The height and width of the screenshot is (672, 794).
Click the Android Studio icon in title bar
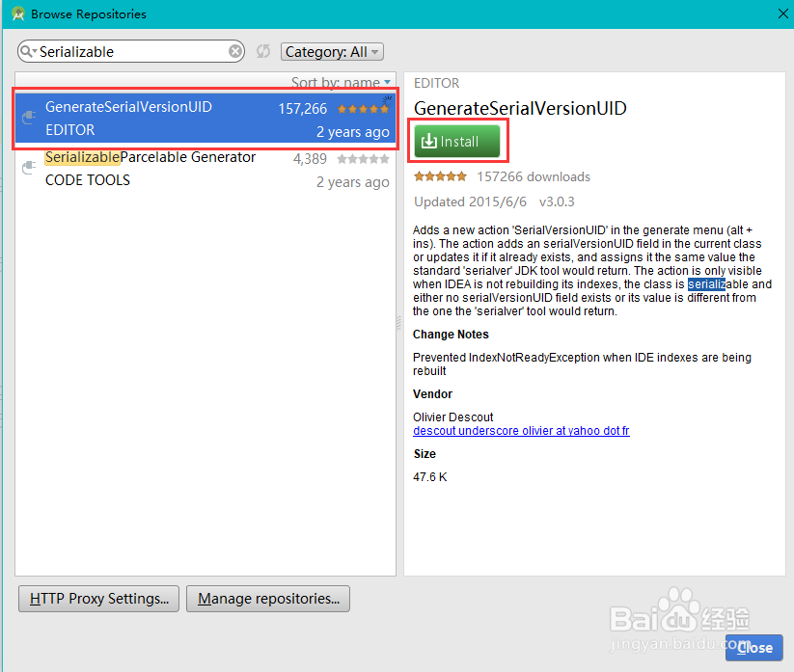18,13
